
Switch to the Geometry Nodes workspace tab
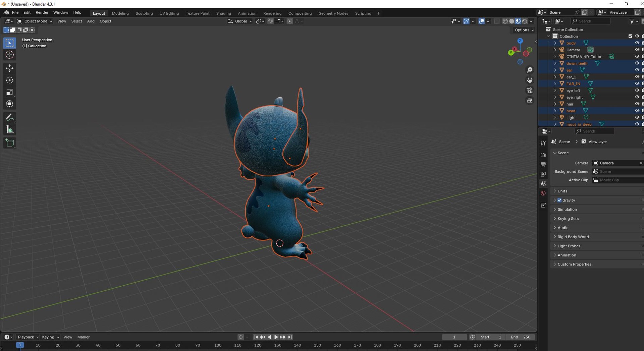tap(333, 13)
